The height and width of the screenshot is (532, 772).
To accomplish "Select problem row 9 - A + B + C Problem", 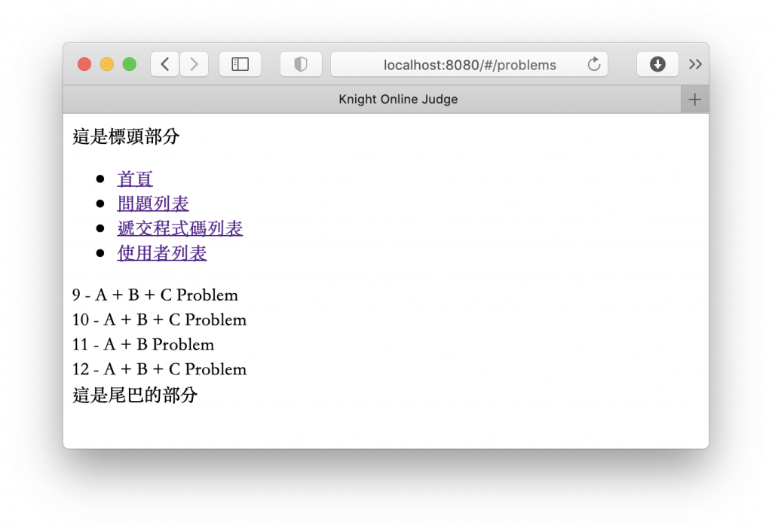I will [x=155, y=295].
